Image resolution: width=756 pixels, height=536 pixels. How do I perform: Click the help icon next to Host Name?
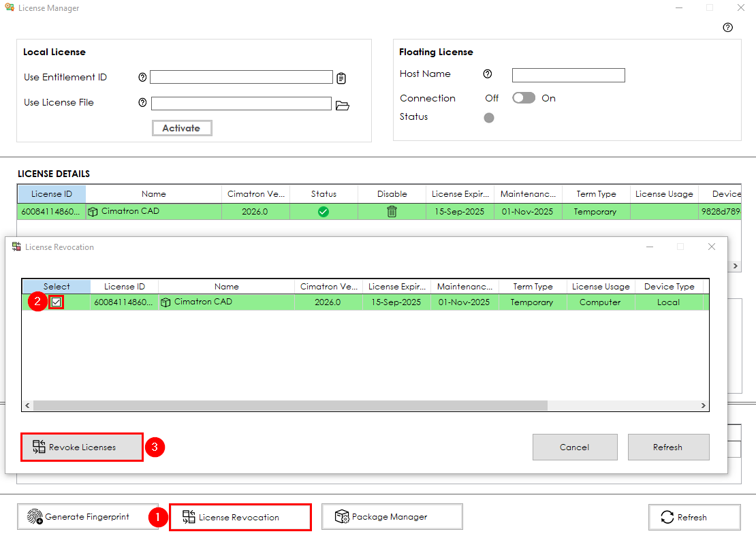[487, 74]
